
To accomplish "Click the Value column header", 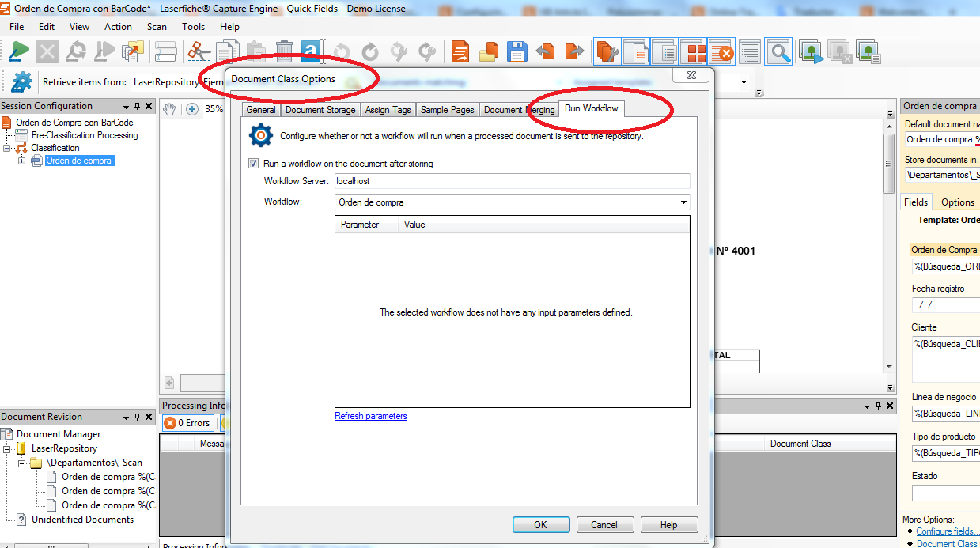I will pos(543,225).
